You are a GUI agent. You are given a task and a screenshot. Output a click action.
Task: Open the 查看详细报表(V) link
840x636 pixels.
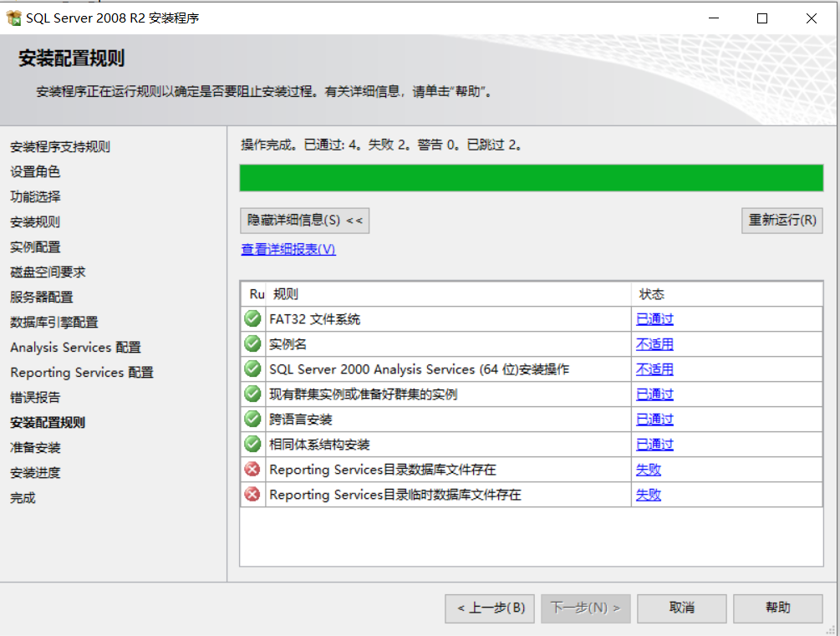[x=288, y=249]
